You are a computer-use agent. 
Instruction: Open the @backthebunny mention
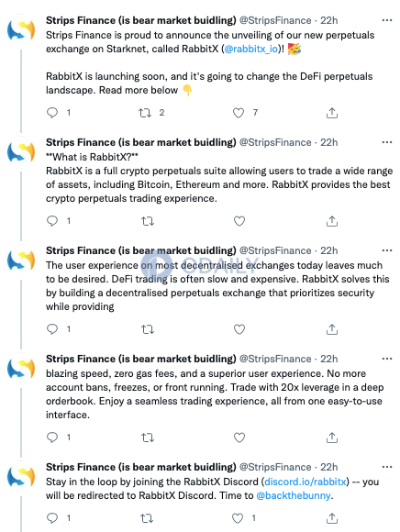pos(294,495)
